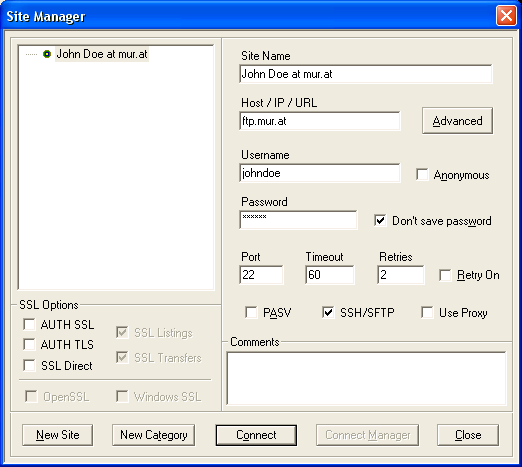Toggle the PASV checkbox
Viewport: 522px width, 467px height.
pyautogui.click(x=251, y=313)
